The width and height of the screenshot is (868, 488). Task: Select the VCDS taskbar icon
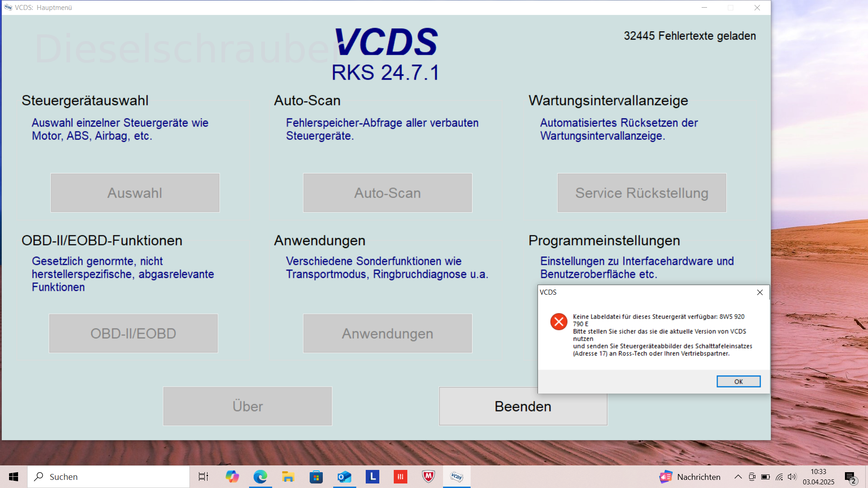click(457, 477)
